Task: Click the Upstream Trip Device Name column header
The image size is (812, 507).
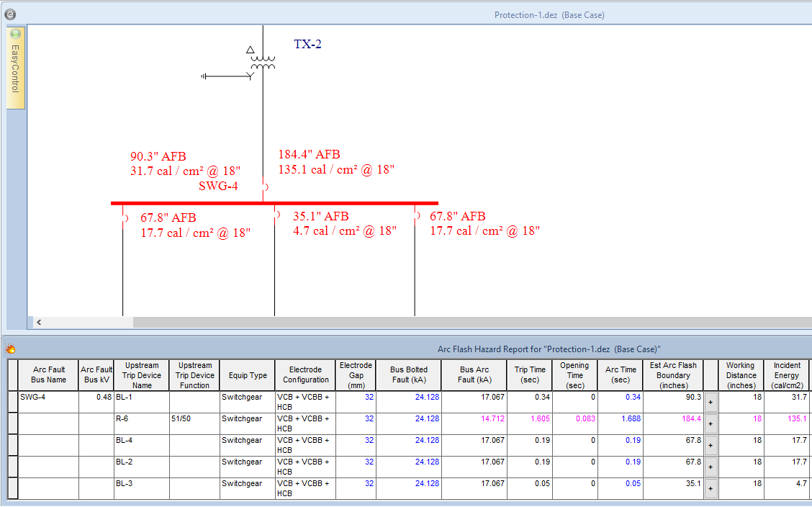Action: coord(141,375)
